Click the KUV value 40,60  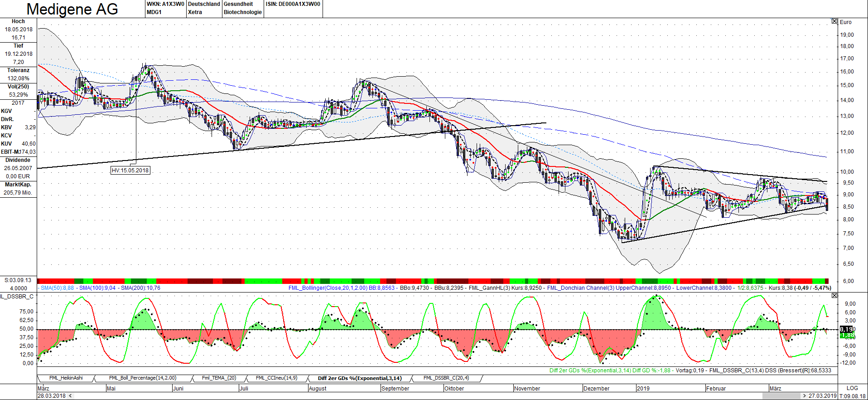pyautogui.click(x=29, y=144)
